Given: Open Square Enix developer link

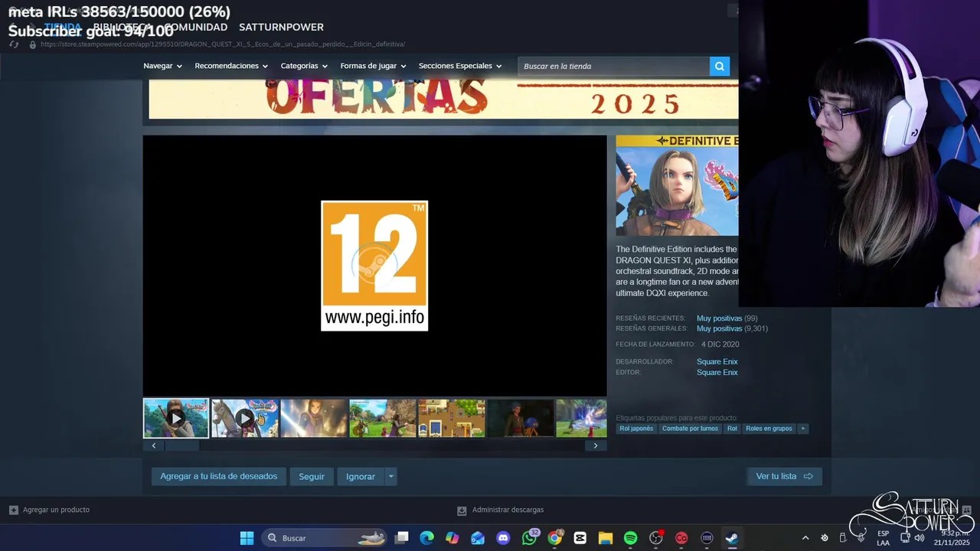Looking at the screenshot, I should [717, 361].
